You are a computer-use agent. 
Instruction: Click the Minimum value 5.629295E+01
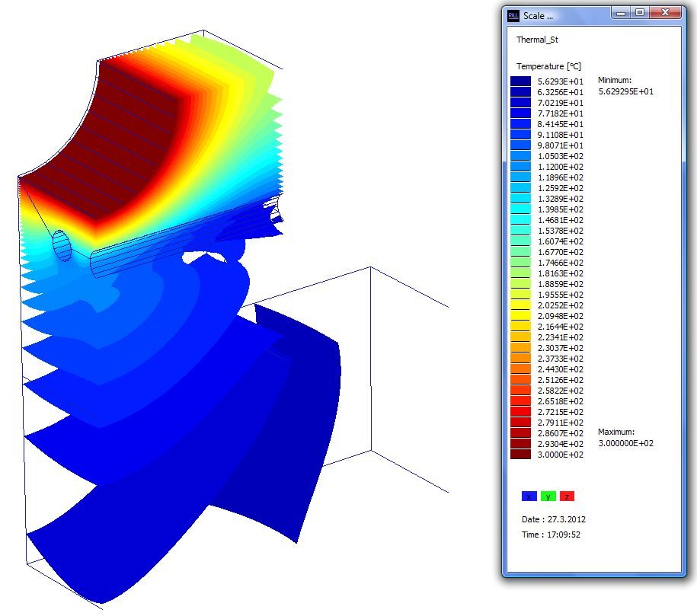pyautogui.click(x=625, y=91)
